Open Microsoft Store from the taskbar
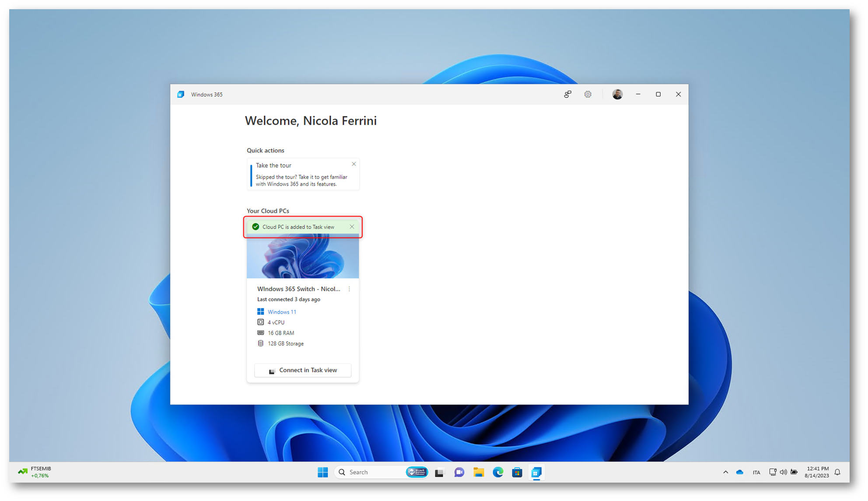 (x=517, y=472)
